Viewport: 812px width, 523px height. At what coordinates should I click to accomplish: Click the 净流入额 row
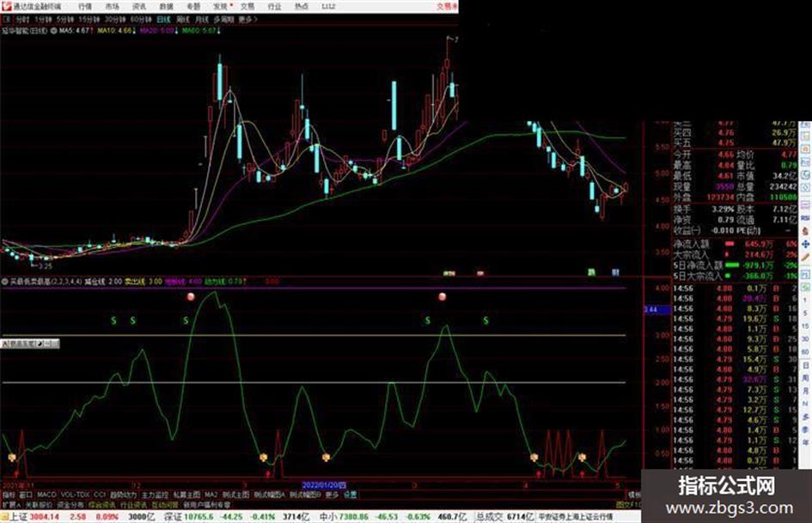[x=735, y=243]
